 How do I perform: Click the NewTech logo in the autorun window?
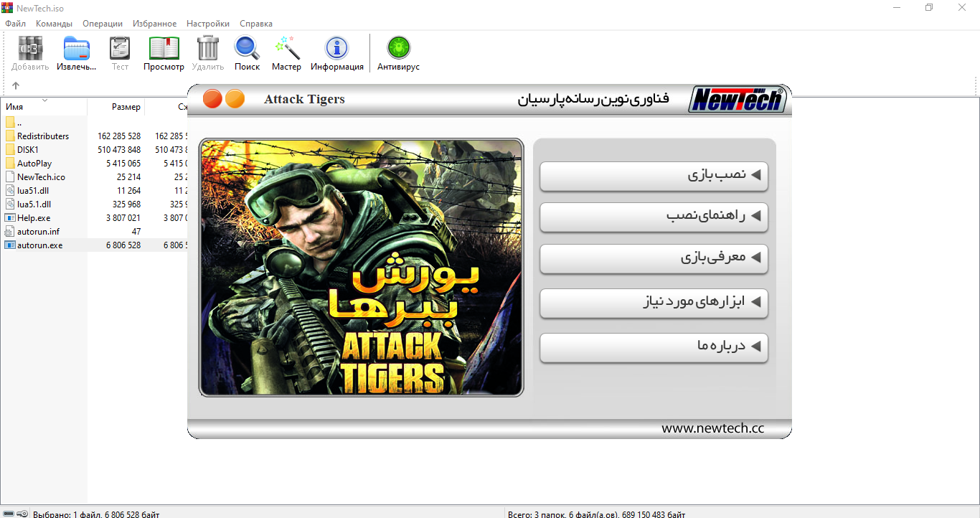tap(737, 99)
